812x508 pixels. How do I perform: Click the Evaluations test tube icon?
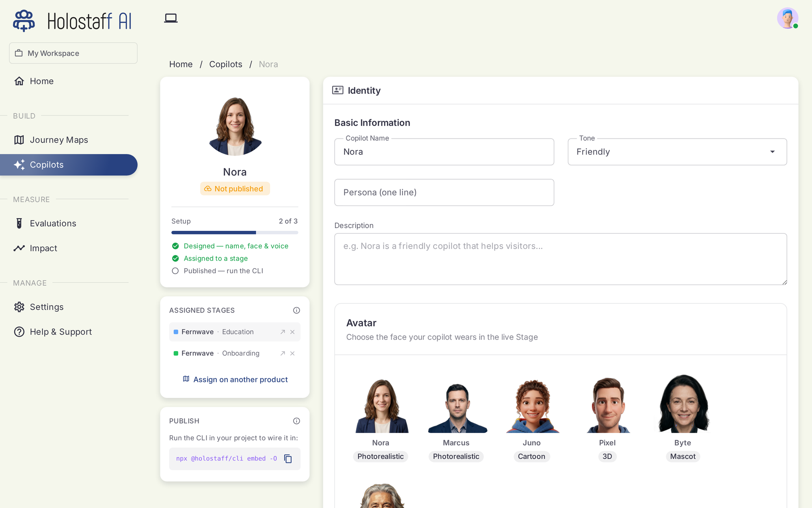pos(19,223)
